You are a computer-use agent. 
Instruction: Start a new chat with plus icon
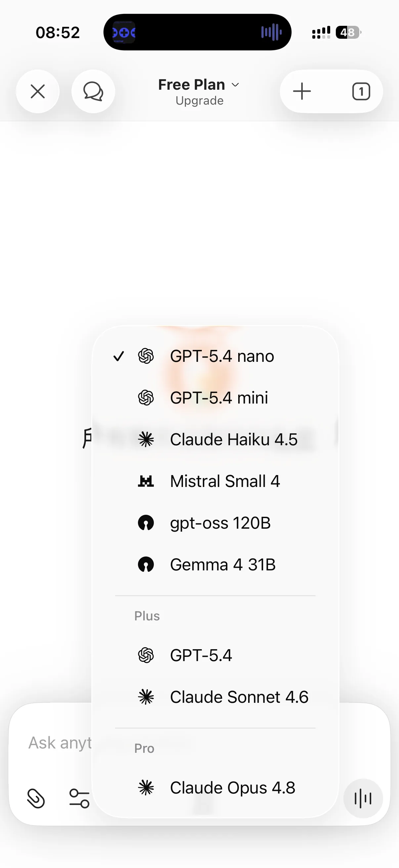[x=302, y=91]
